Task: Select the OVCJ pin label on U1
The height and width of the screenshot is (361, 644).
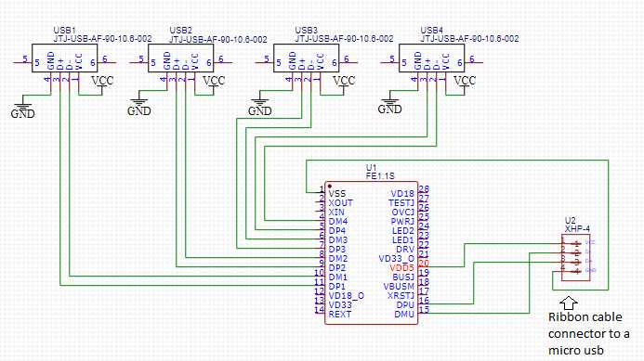Action: [x=403, y=213]
